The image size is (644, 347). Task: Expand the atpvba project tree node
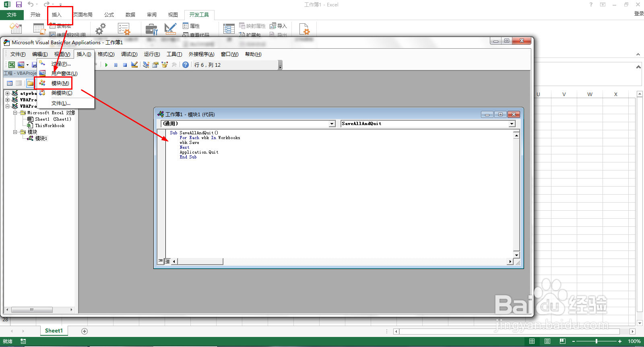pos(7,93)
